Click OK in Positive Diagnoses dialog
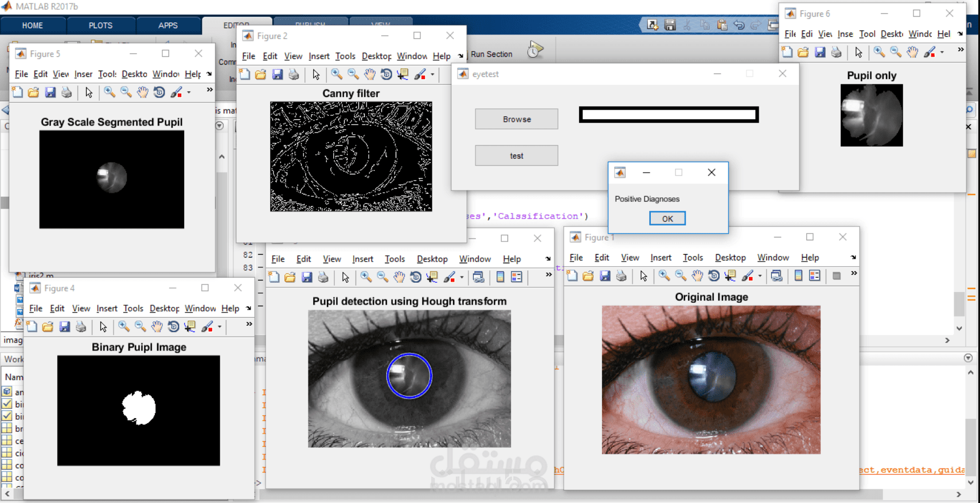The height and width of the screenshot is (503, 980). [x=667, y=219]
